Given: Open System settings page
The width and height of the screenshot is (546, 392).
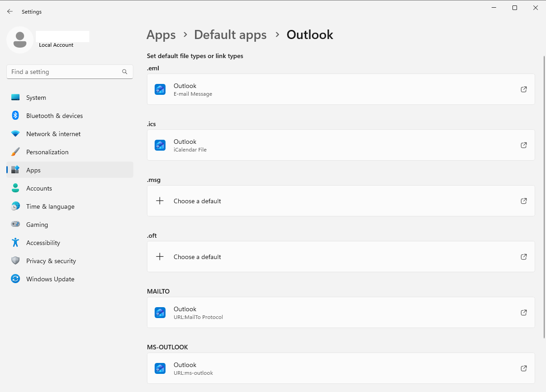Looking at the screenshot, I should pyautogui.click(x=70, y=98).
